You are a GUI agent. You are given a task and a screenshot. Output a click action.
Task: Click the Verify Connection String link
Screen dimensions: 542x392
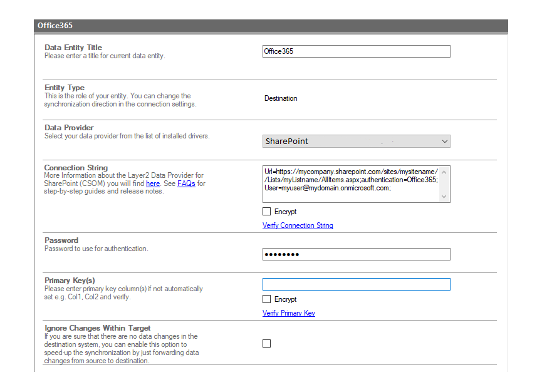pyautogui.click(x=298, y=225)
